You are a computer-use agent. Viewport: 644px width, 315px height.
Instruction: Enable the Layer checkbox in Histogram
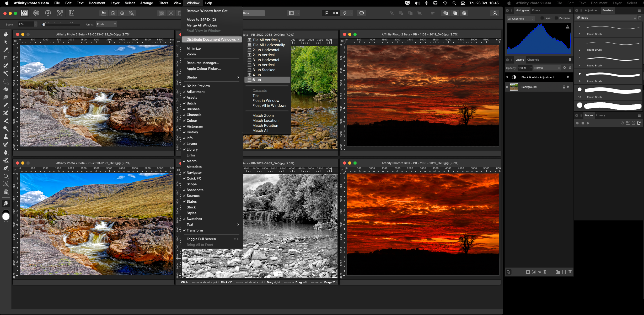(x=542, y=18)
